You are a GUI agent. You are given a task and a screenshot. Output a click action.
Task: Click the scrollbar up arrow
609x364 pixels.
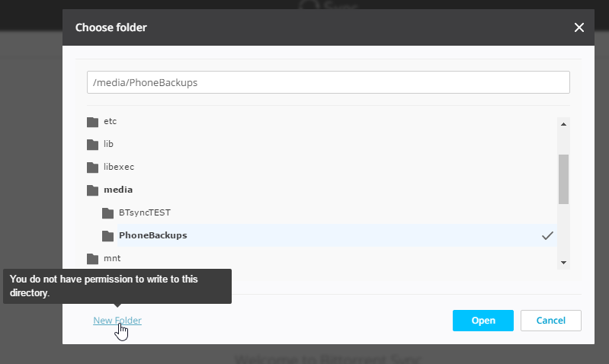pyautogui.click(x=563, y=125)
